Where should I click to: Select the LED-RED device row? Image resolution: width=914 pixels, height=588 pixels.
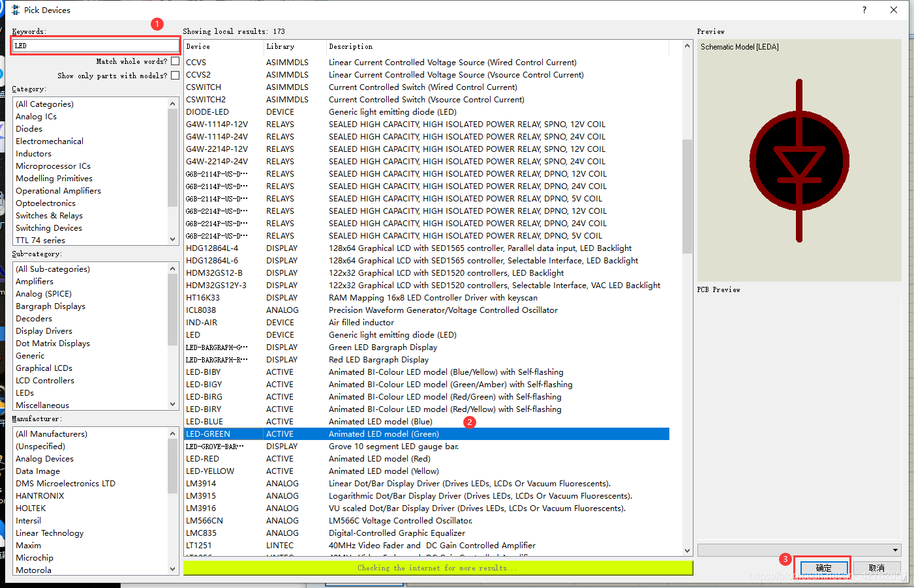427,459
